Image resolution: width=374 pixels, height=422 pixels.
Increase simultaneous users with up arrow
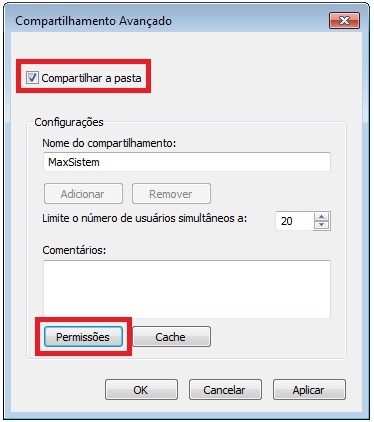(x=322, y=217)
